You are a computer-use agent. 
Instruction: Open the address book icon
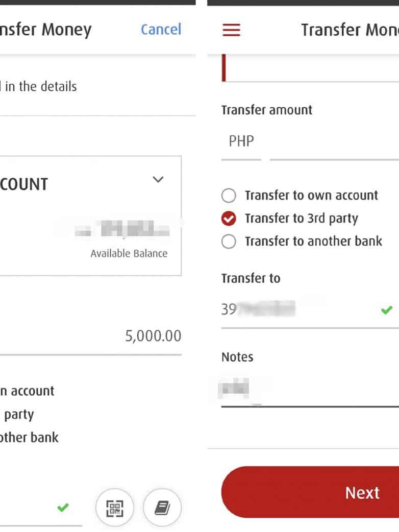[x=162, y=507]
